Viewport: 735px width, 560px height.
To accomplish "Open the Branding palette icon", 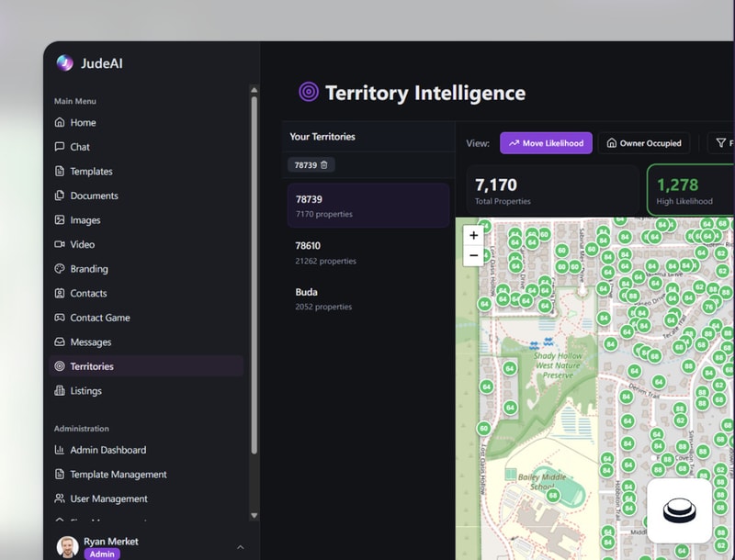I will 60,269.
